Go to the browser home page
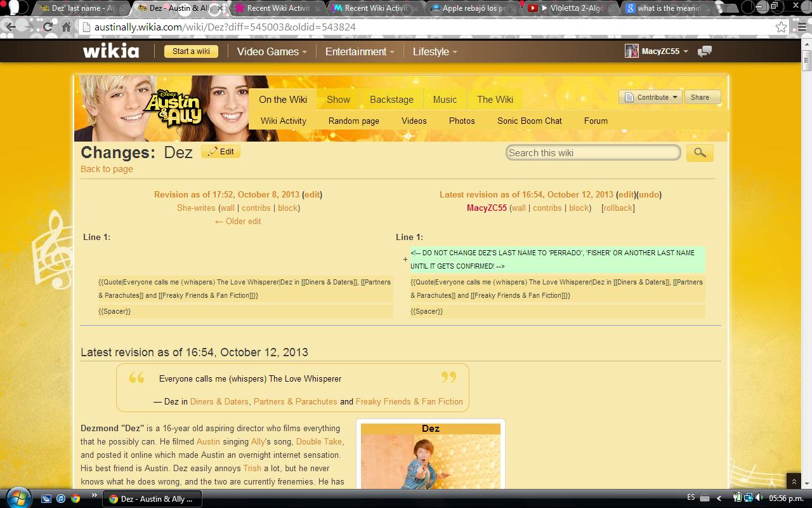Screen dimensions: 812x508 (66, 27)
